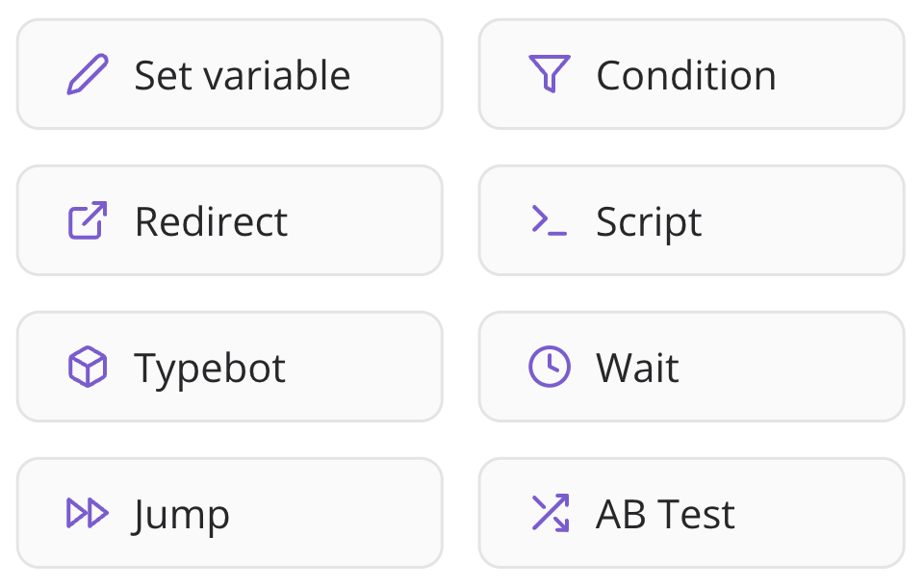Select the "Condition" text label

tap(686, 75)
